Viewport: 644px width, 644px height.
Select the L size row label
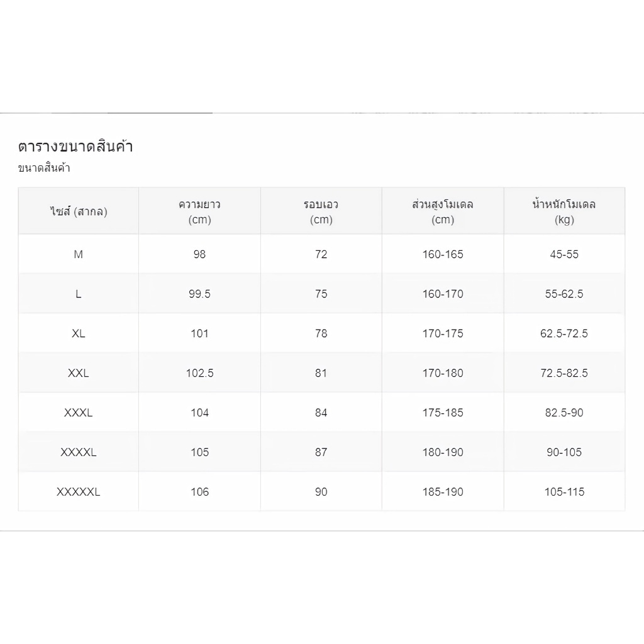coord(79,294)
